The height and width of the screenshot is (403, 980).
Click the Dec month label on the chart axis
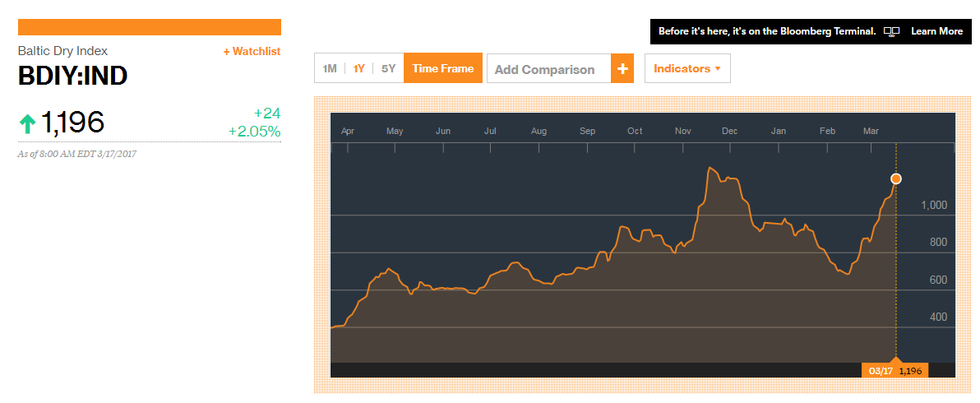pos(729,131)
